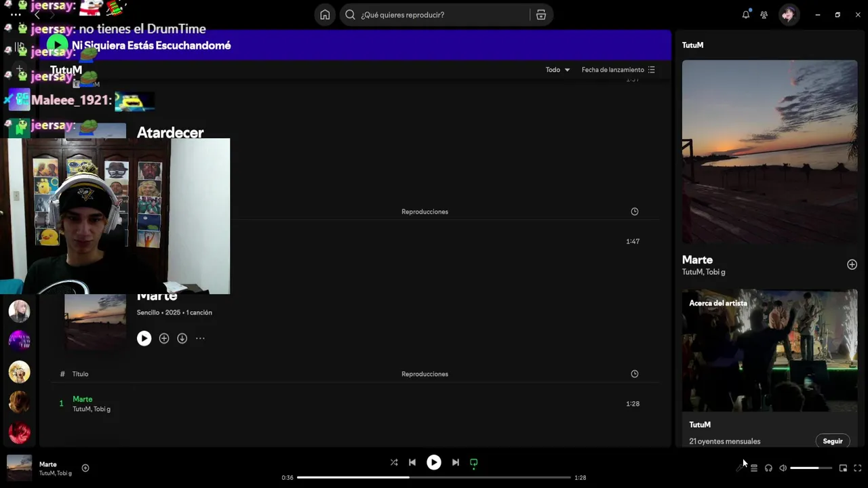The width and height of the screenshot is (868, 488).
Task: Click Reproducciones header above the Marte track
Action: (x=425, y=374)
